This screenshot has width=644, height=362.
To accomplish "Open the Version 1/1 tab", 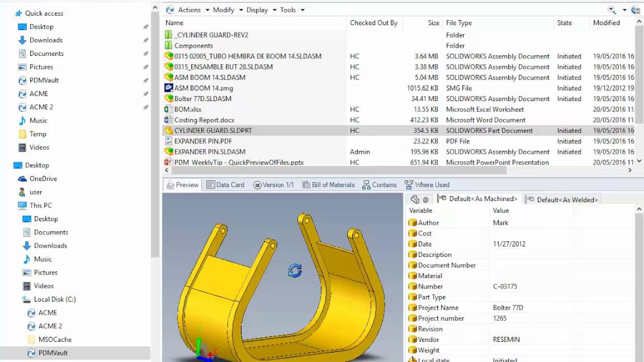I will point(273,185).
